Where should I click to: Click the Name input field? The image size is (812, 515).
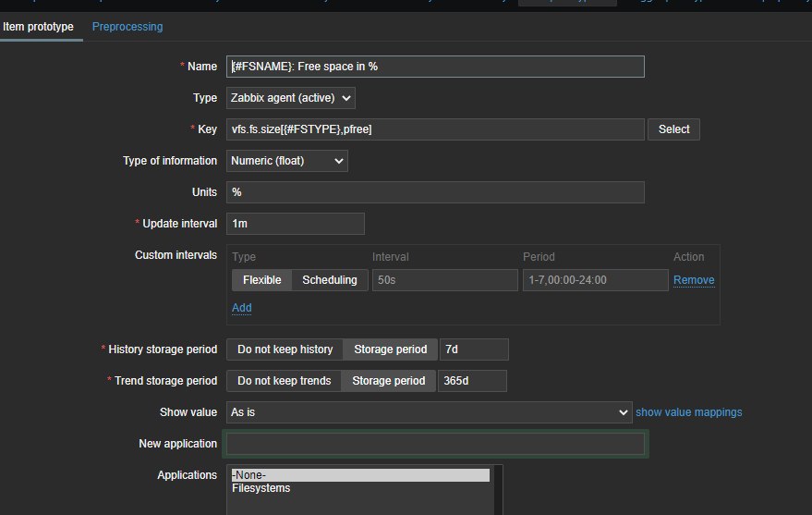tap(435, 67)
